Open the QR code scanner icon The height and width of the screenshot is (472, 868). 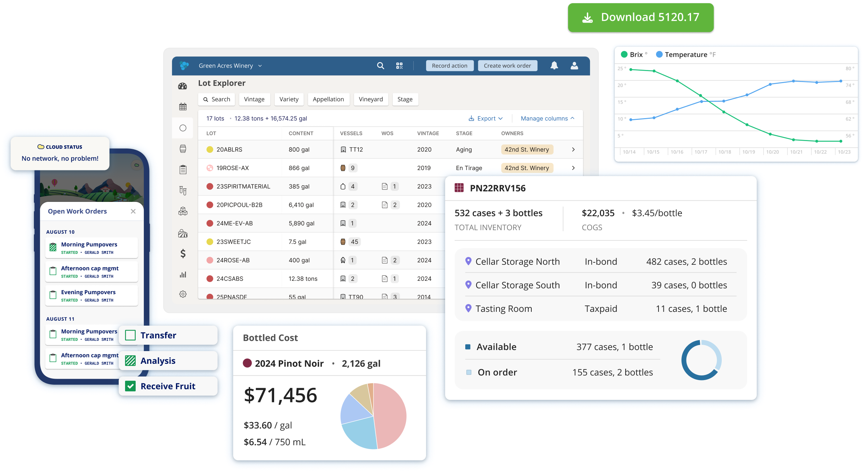399,66
